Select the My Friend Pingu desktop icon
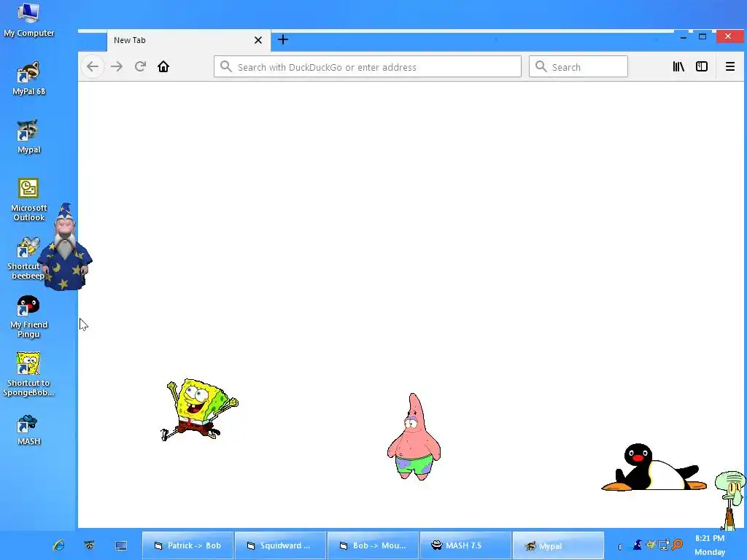 coord(28,316)
